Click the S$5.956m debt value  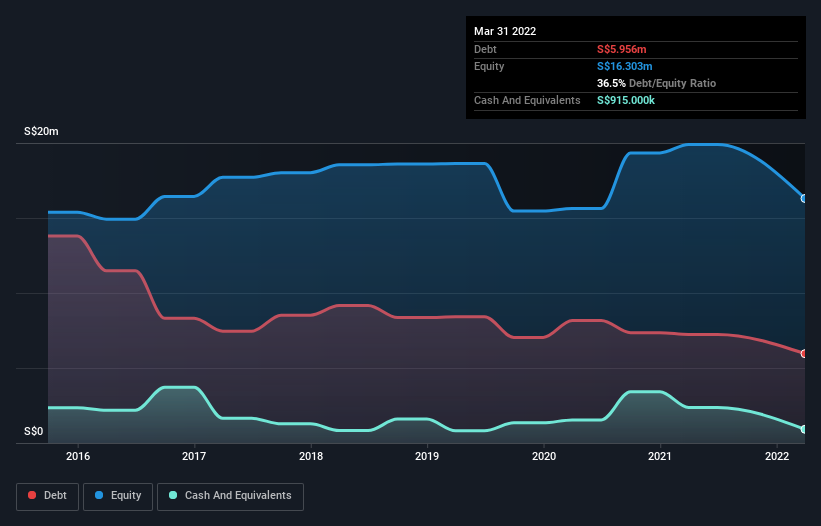(x=622, y=49)
